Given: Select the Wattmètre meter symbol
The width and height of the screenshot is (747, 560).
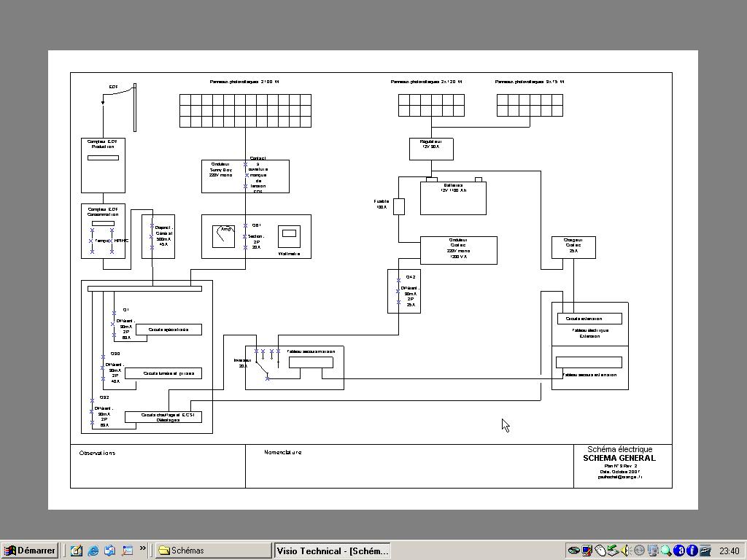Looking at the screenshot, I should [289, 237].
